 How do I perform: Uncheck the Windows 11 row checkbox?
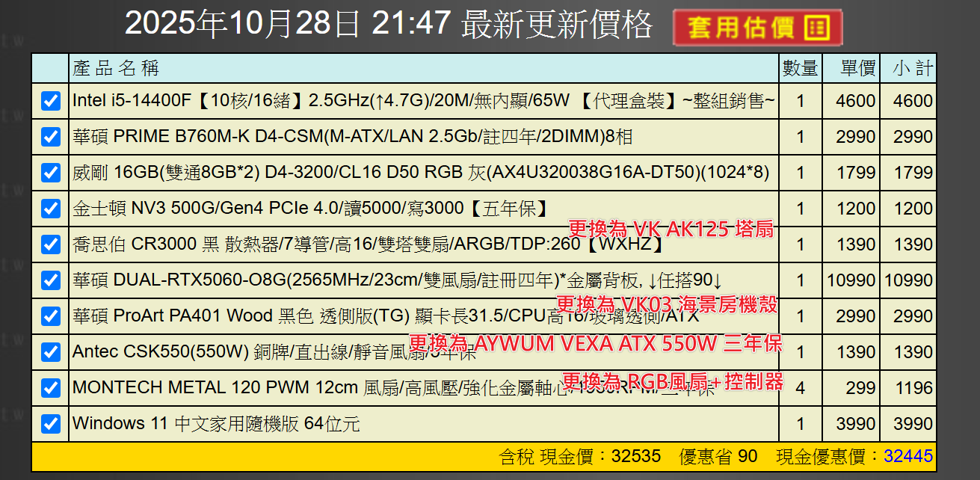click(50, 424)
